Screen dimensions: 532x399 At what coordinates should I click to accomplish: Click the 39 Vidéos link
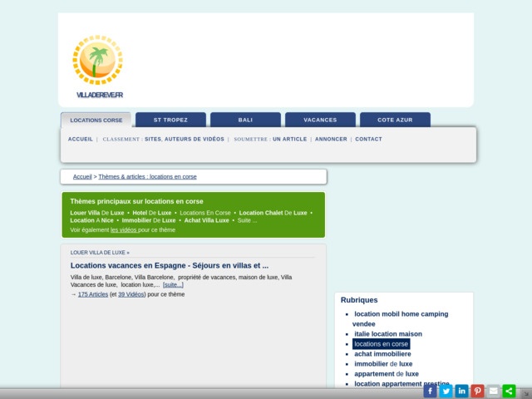click(131, 294)
